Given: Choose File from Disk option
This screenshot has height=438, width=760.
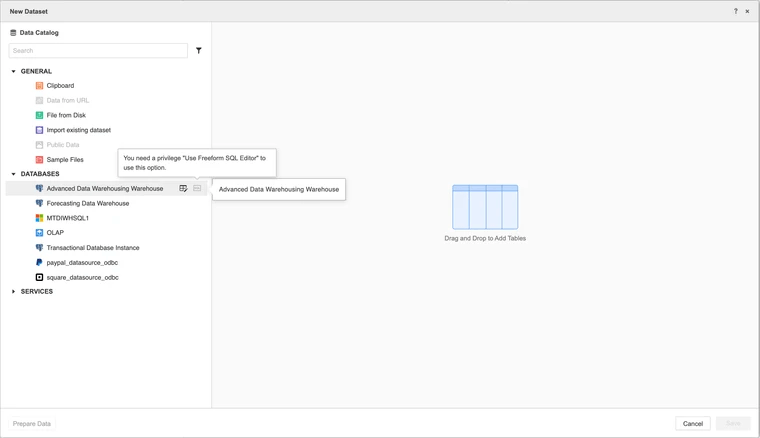Looking at the screenshot, I should point(66,115).
